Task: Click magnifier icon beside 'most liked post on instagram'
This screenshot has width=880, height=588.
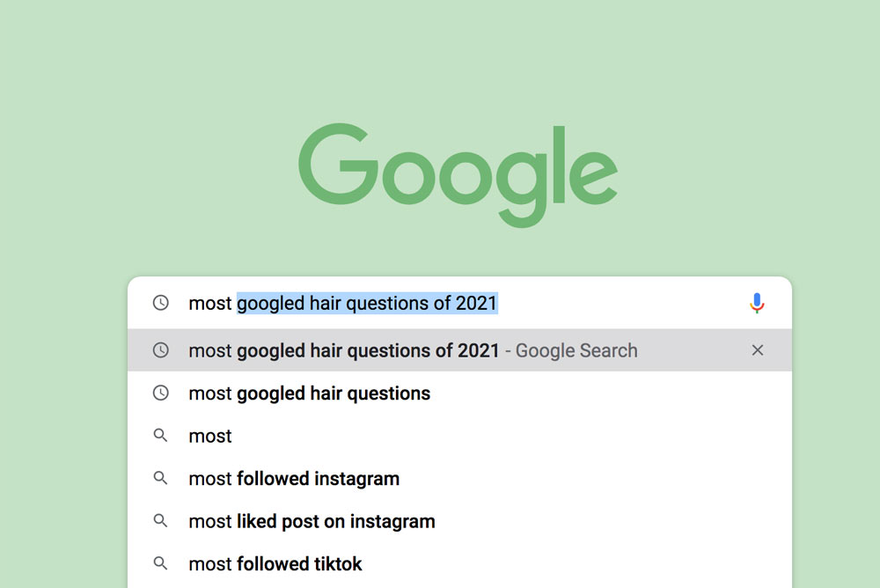Action: pyautogui.click(x=160, y=521)
